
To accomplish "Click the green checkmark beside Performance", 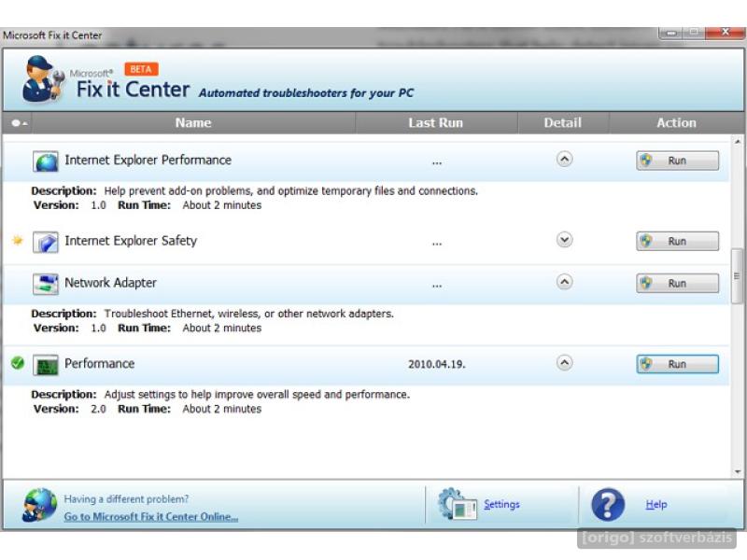I will click(18, 363).
